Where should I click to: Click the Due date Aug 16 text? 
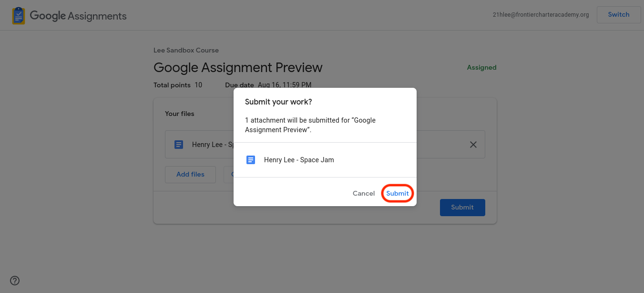(268, 85)
